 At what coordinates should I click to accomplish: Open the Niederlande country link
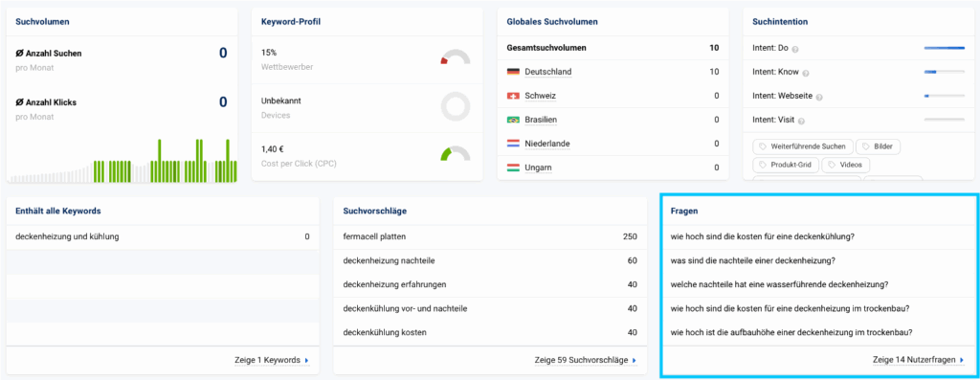point(547,144)
